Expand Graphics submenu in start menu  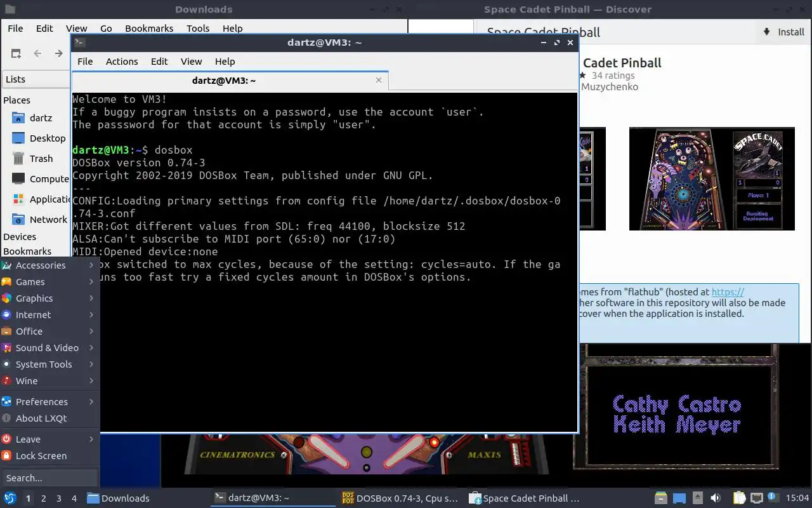coord(49,298)
